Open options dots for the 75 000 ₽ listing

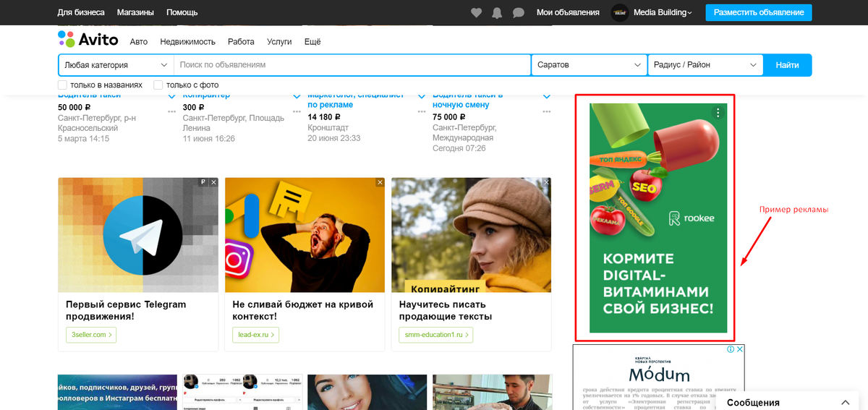point(547,111)
